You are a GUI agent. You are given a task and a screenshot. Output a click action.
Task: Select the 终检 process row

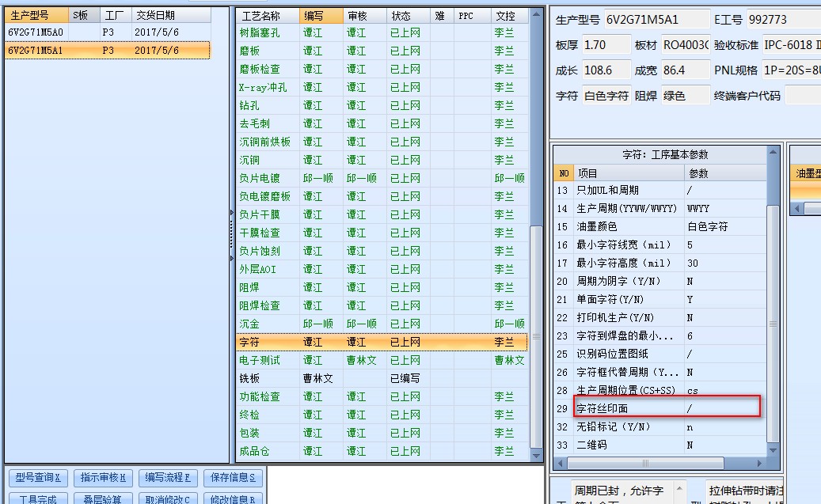382,415
